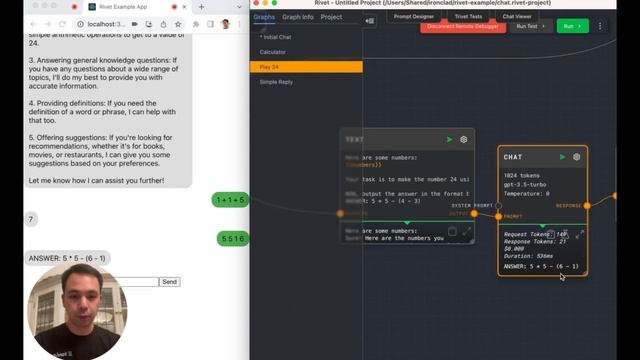Screen dimensions: 640x360
Task: Click the Chat node Response output port
Action: tap(587, 206)
